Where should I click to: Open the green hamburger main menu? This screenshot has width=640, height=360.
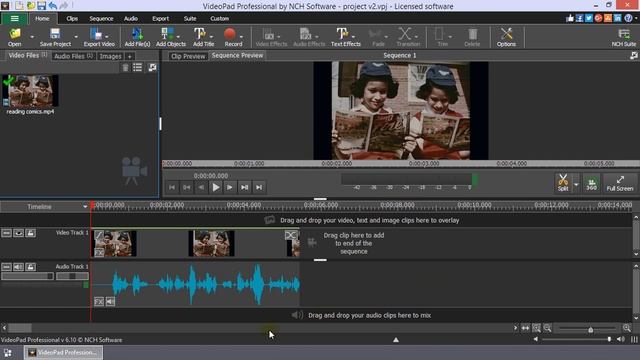[14, 18]
